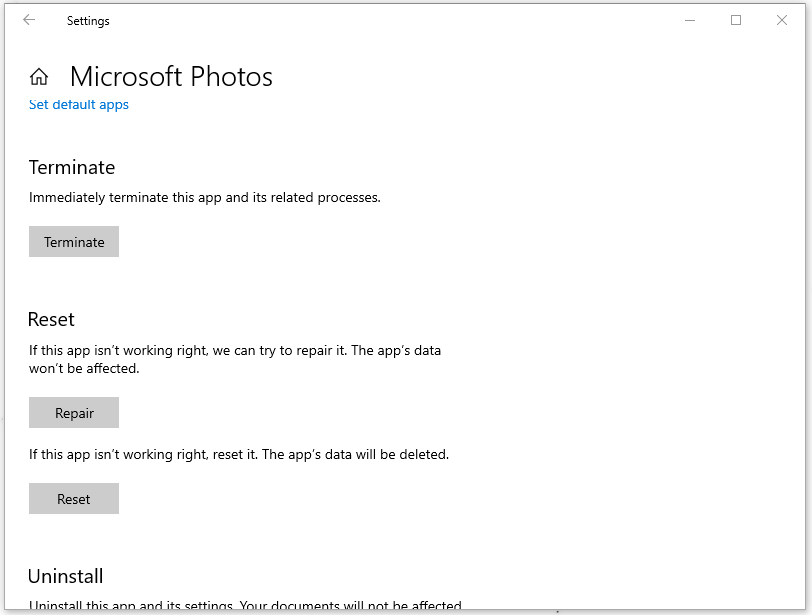Viewport: 812px width, 615px height.
Task: Go back using the back arrow
Action: tap(29, 20)
